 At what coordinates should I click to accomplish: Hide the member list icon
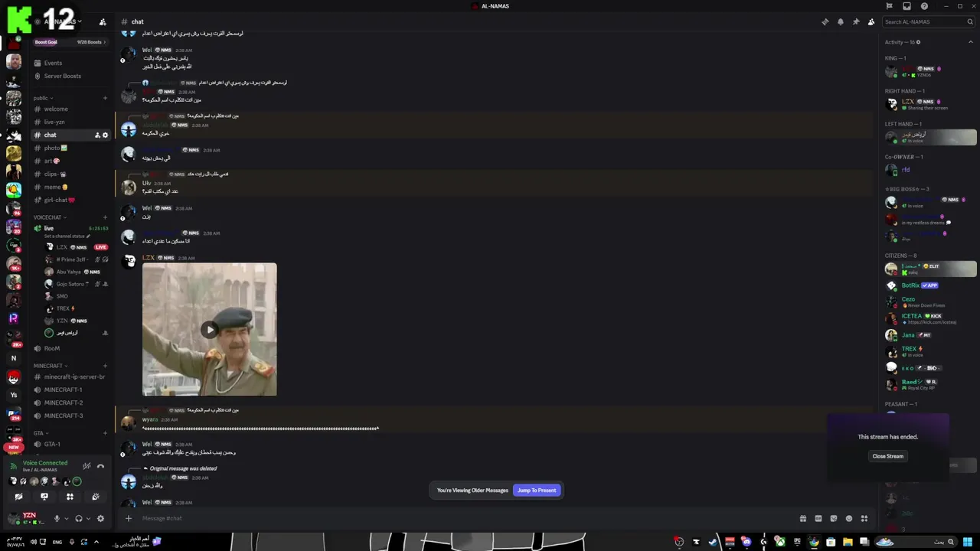pyautogui.click(x=871, y=21)
